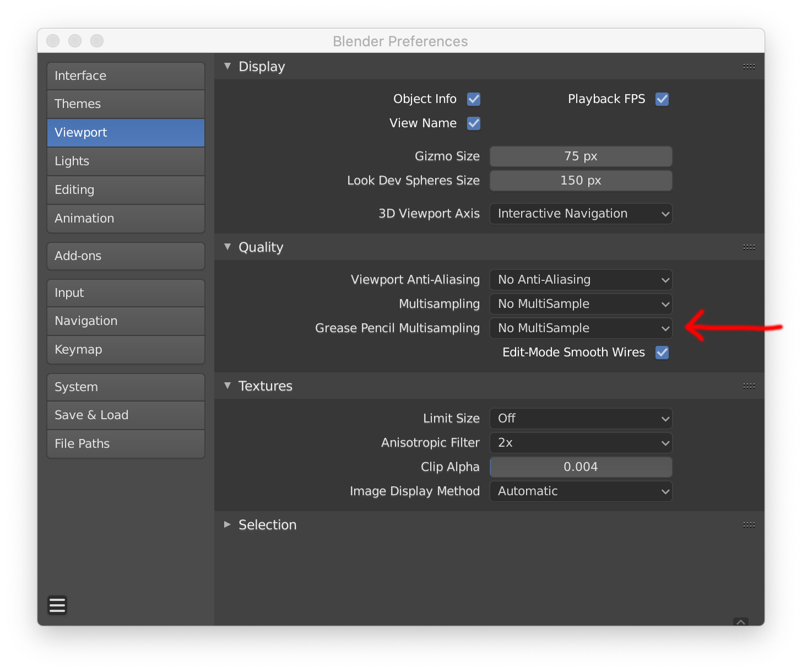Screen dimensions: 802x672
Task: Toggle the Playback FPS checkbox
Action: pyautogui.click(x=662, y=99)
